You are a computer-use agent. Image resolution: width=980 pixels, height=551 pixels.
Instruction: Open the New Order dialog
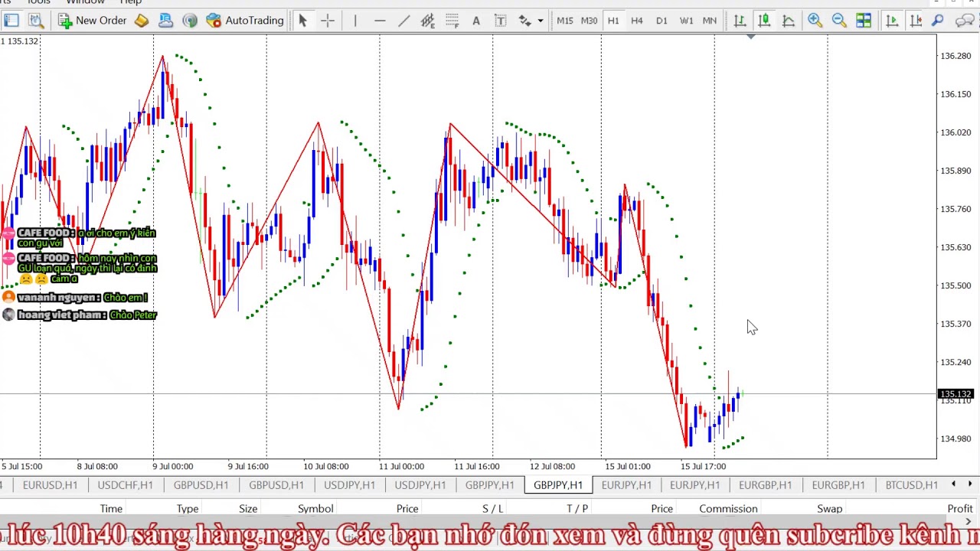pyautogui.click(x=92, y=21)
